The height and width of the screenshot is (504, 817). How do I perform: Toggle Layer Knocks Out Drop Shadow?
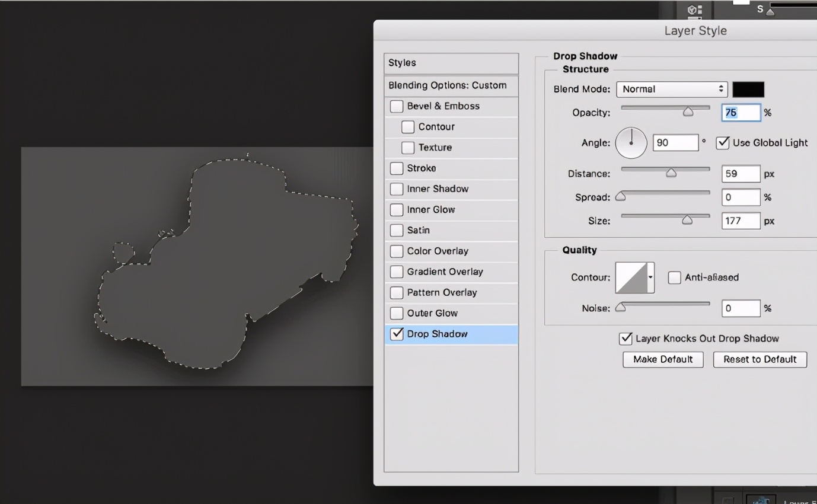click(625, 339)
